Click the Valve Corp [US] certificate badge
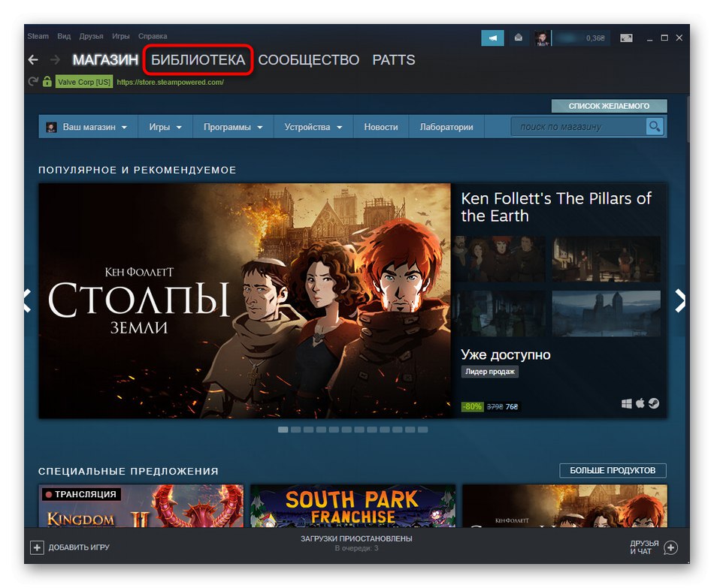The image size is (714, 588). [x=84, y=82]
